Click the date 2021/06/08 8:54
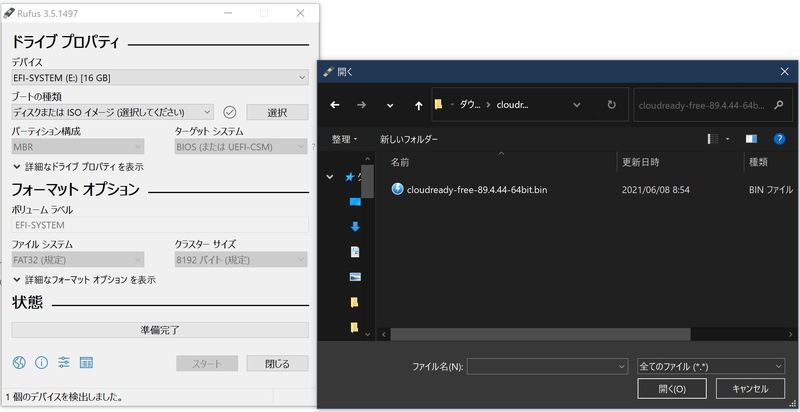800x412 pixels. [x=656, y=190]
